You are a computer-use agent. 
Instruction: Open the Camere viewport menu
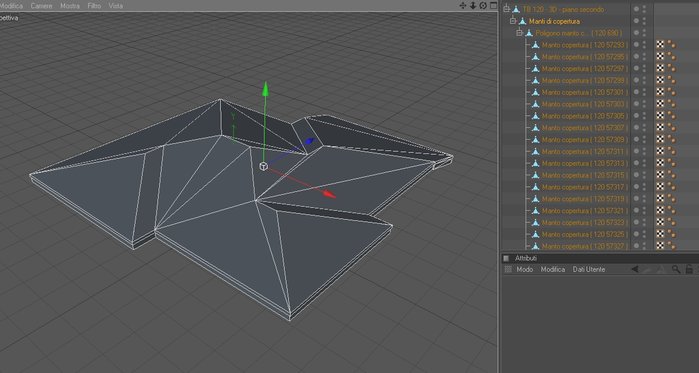(x=41, y=6)
